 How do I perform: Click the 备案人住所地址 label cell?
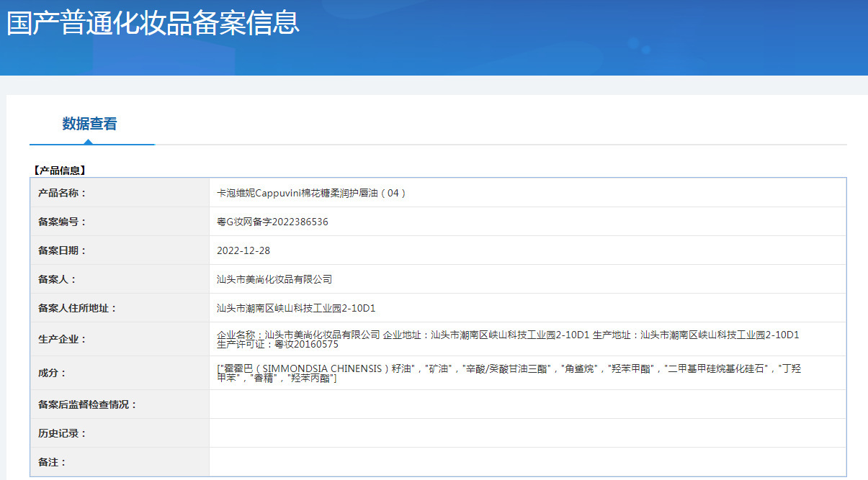coord(120,308)
